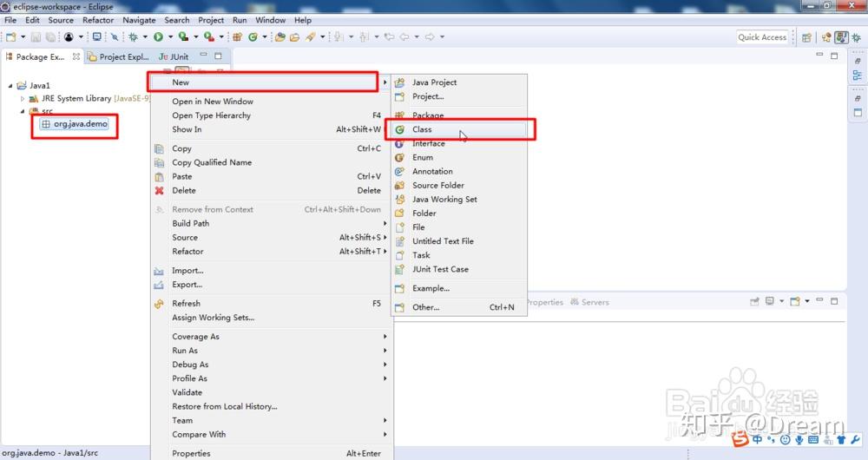The image size is (868, 460).
Task: Open the New Java Class dropdown arrow
Action: pos(265,37)
